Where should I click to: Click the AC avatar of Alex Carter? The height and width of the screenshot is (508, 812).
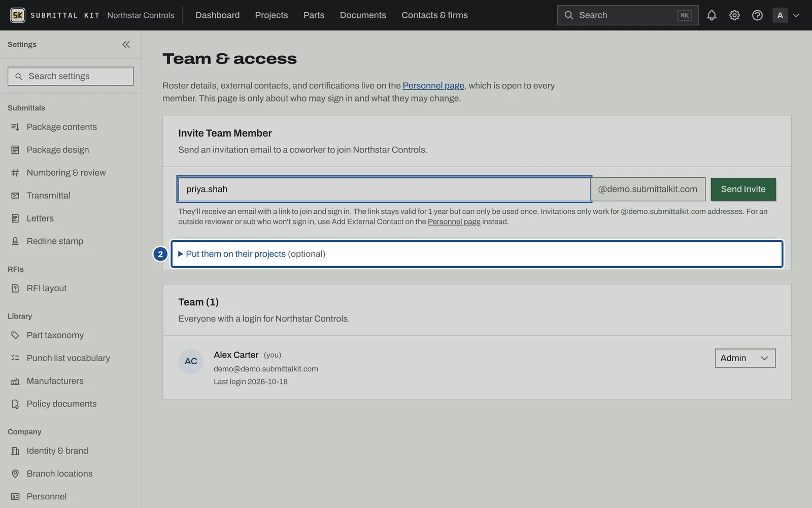pyautogui.click(x=191, y=361)
